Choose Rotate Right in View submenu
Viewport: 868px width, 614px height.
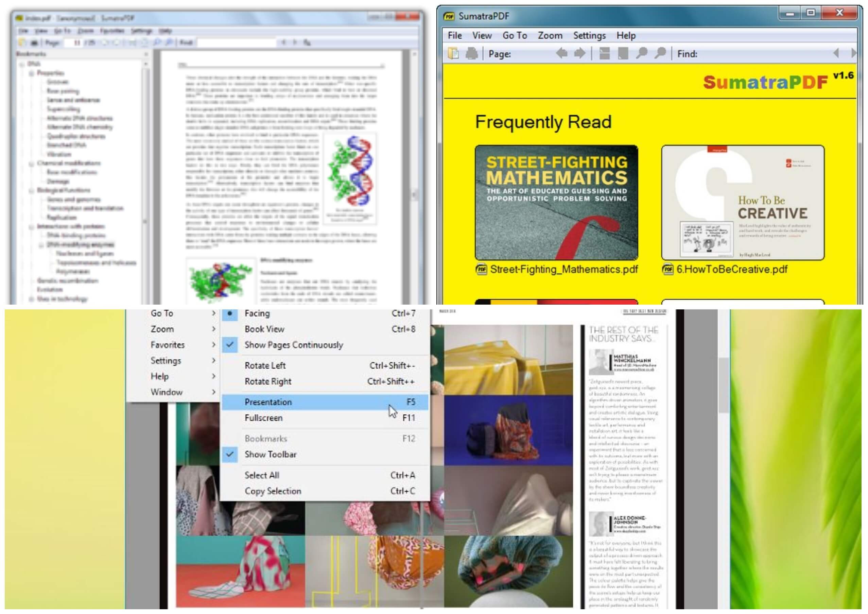(x=325, y=381)
